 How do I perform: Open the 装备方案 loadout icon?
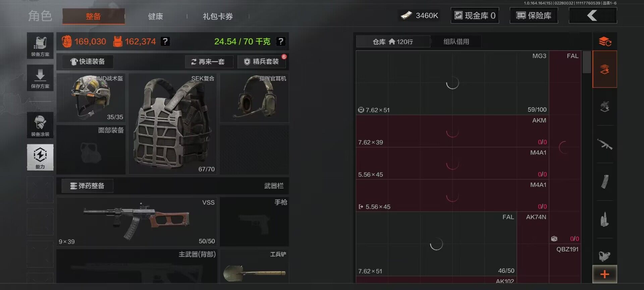pos(40,46)
